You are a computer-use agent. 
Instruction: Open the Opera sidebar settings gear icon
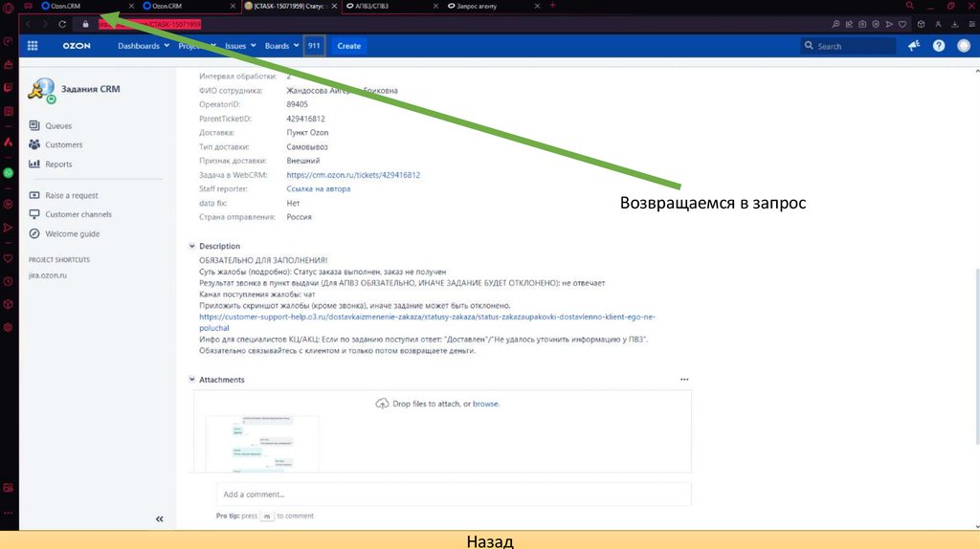click(8, 327)
